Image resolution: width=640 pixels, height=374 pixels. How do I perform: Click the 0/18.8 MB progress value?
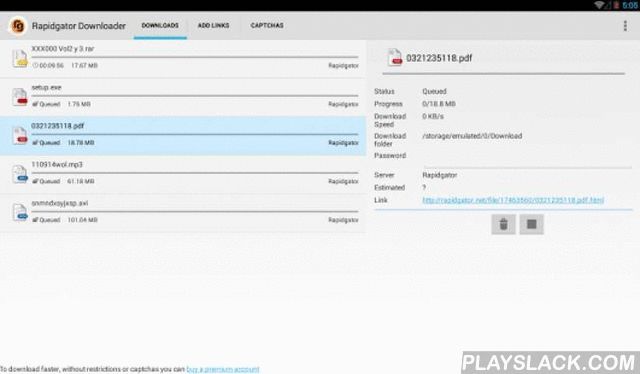pos(439,104)
